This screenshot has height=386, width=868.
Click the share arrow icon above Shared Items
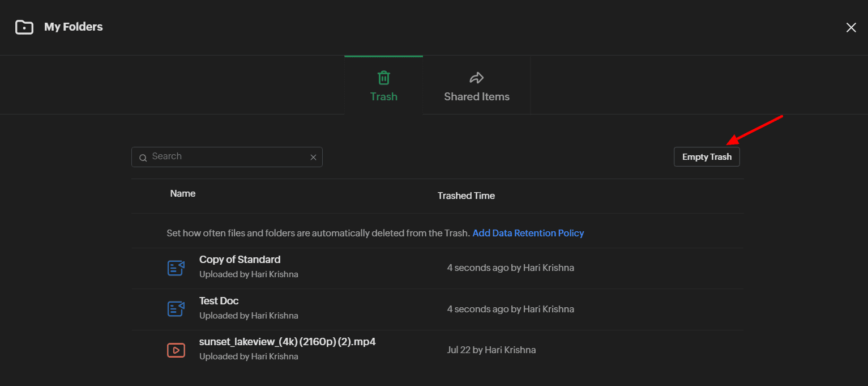477,78
